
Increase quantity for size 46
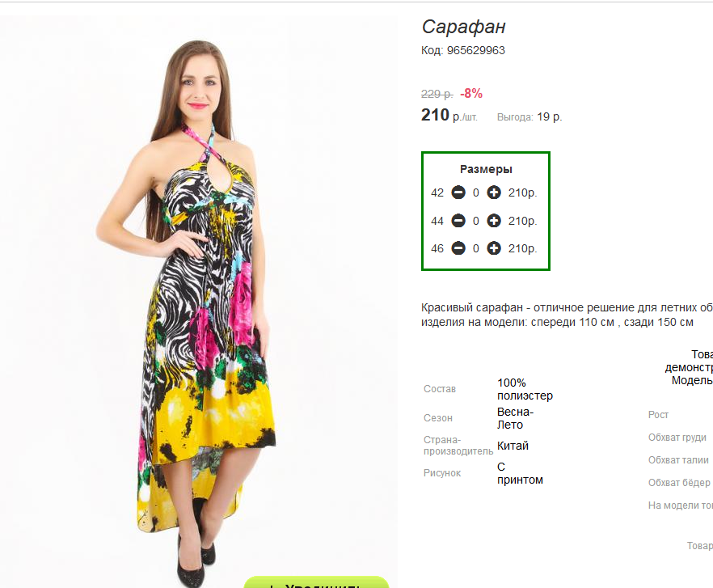[x=494, y=248]
